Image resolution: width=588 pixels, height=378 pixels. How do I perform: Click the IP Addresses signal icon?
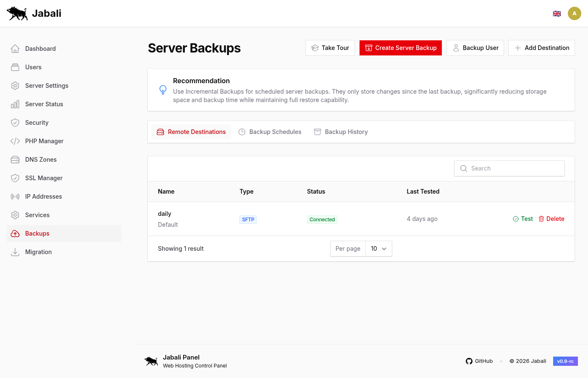[x=15, y=197]
